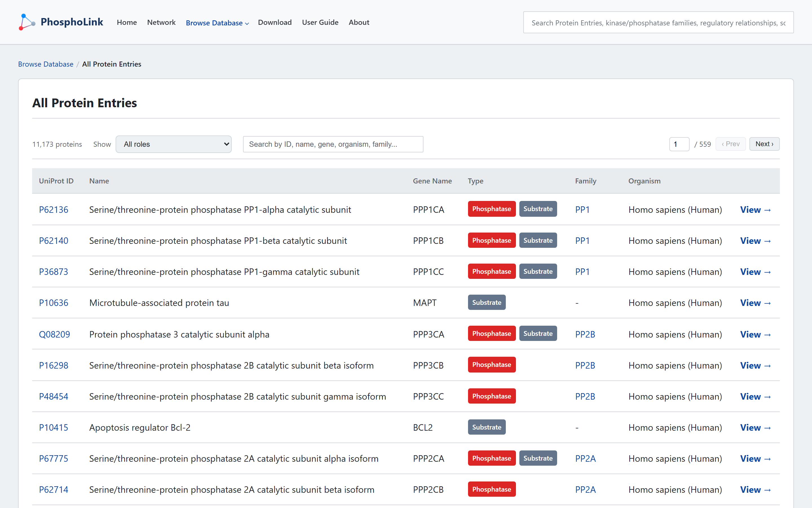Open UniProt entry P62136

point(54,210)
